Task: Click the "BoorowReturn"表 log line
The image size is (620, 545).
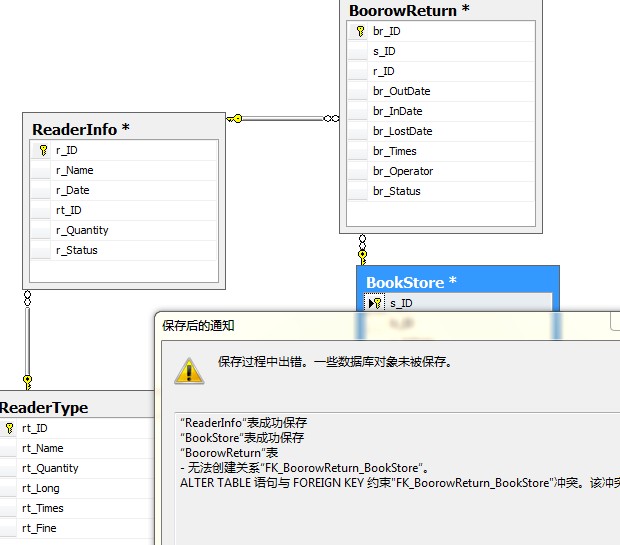Action: 229,453
